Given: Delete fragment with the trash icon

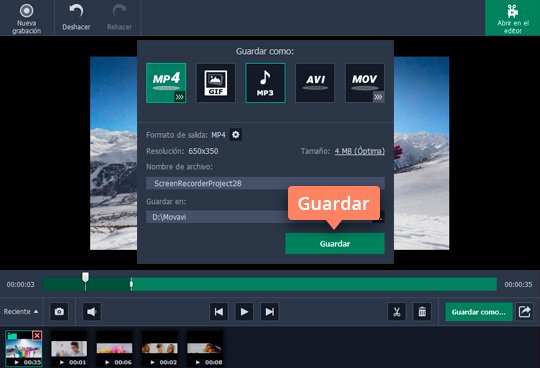Looking at the screenshot, I should pos(422,312).
